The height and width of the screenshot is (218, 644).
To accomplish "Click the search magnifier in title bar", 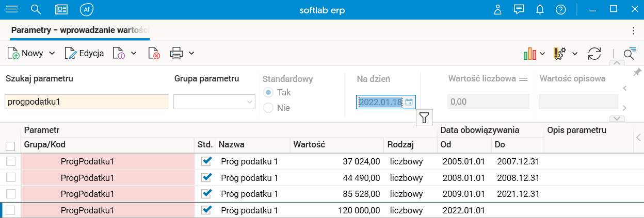I will coord(36,9).
